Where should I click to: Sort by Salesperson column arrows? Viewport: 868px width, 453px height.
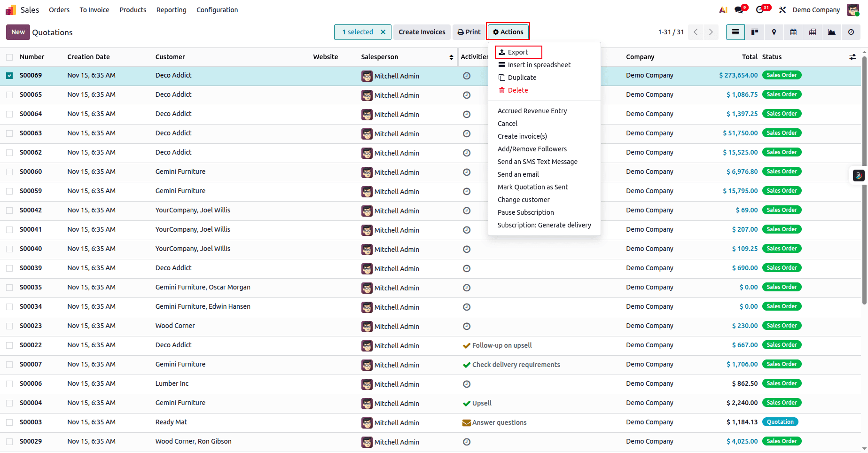[x=452, y=57]
